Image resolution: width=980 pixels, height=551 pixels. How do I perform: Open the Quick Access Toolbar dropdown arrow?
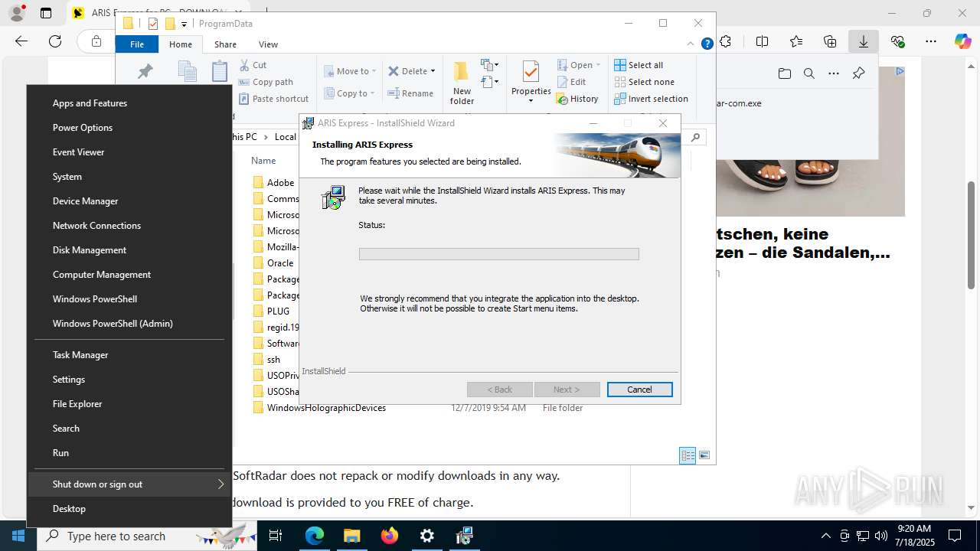[x=184, y=24]
